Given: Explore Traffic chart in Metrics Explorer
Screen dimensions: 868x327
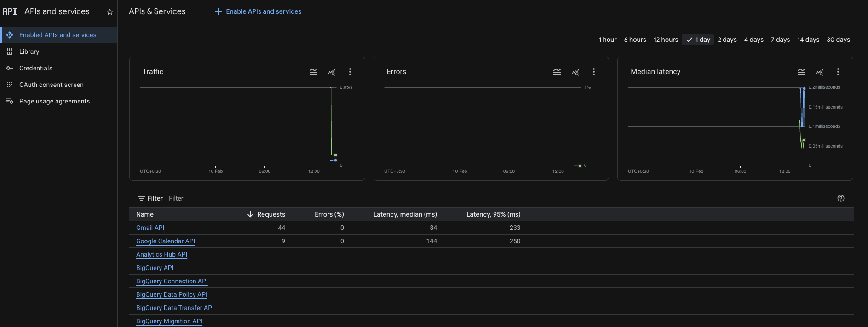Looking at the screenshot, I should (x=332, y=72).
